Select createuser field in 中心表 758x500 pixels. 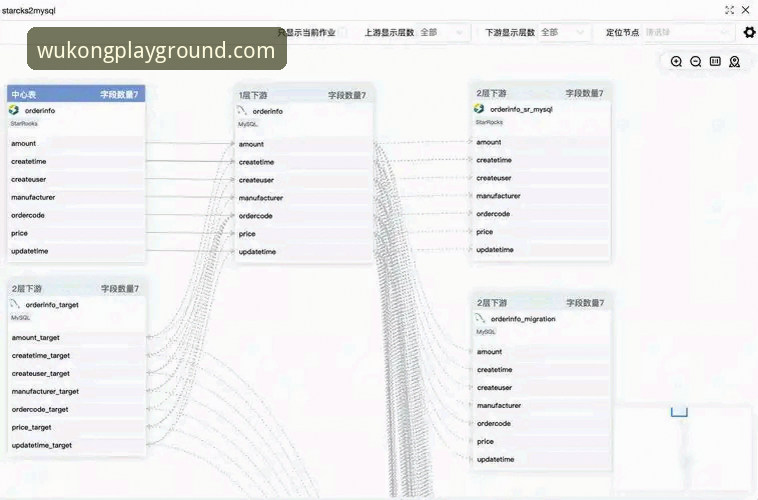coord(76,179)
